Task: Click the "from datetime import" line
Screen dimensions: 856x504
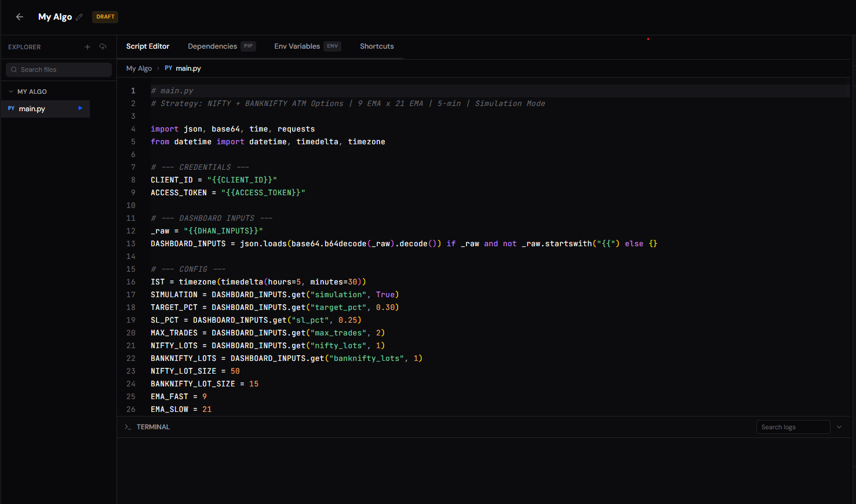Action: 268,142
